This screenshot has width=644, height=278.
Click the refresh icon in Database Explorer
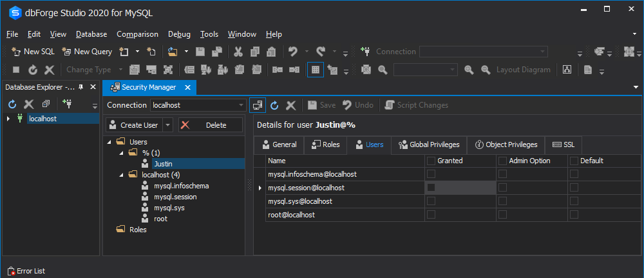click(x=12, y=104)
